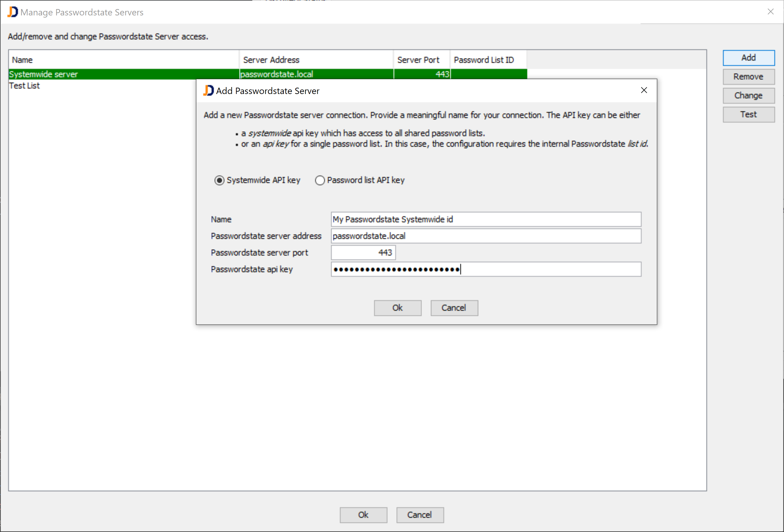The image size is (784, 532).
Task: Click the app logo in Manage Passwordstate Servers title
Action: pos(12,12)
